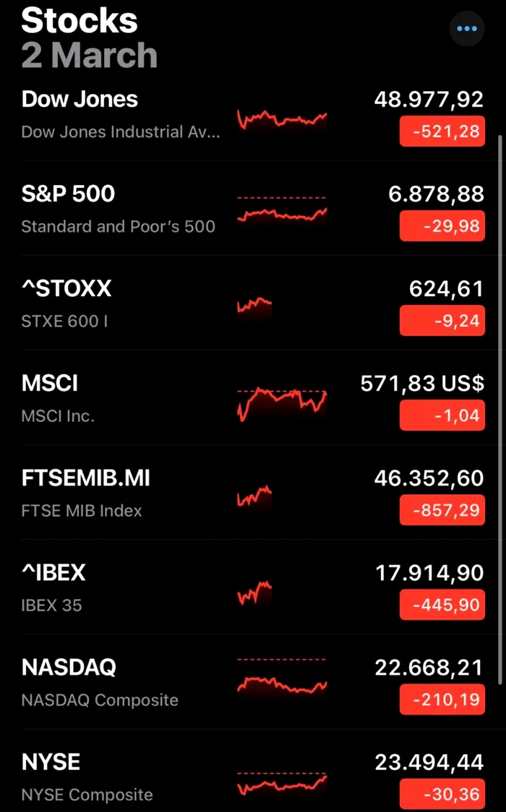
Task: Open the Dow Jones ticker name
Action: pyautogui.click(x=80, y=99)
